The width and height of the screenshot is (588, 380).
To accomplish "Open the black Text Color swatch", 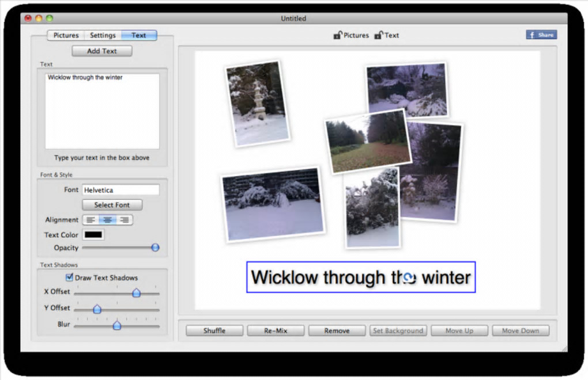I will 93,235.
